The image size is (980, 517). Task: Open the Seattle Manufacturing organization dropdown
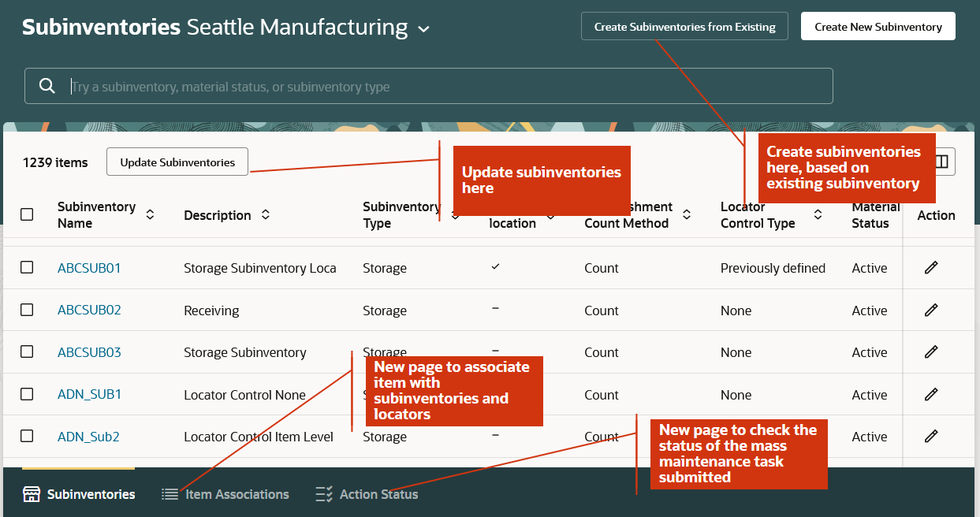[x=423, y=29]
